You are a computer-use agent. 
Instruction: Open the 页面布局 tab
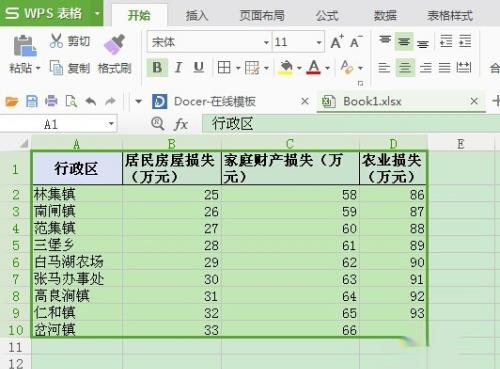262,15
